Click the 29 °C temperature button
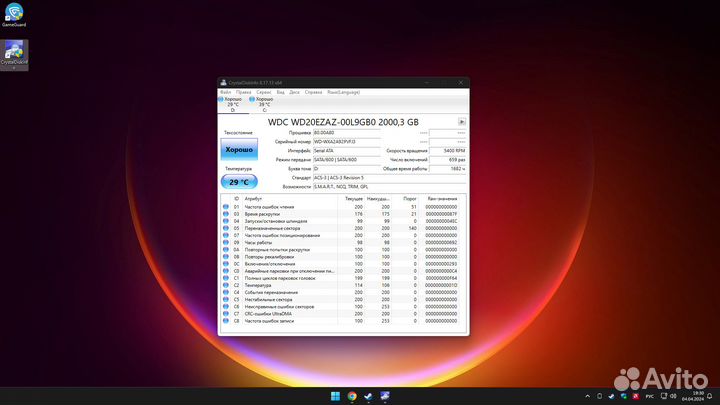This screenshot has width=720, height=405. tap(239, 182)
